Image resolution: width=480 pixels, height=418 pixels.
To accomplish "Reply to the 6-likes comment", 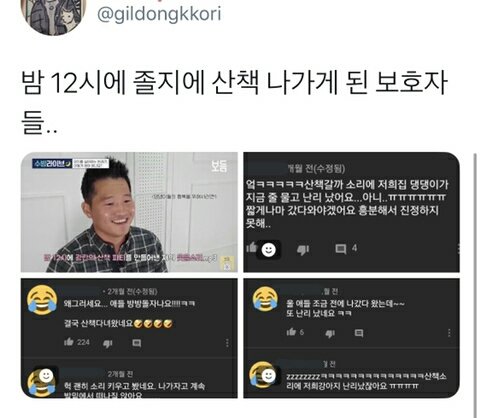I will pyautogui.click(x=359, y=333).
